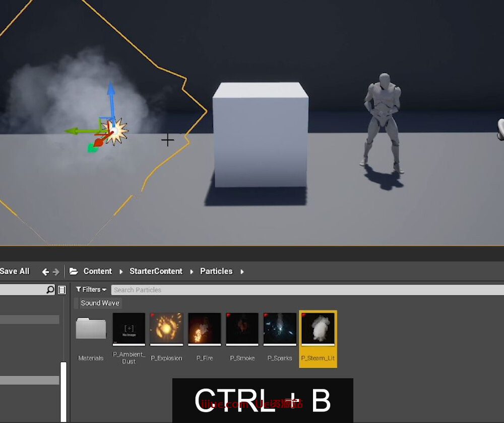The image size is (504, 423).
Task: Click the Content folder icon in breadcrumb
Action: 74,271
